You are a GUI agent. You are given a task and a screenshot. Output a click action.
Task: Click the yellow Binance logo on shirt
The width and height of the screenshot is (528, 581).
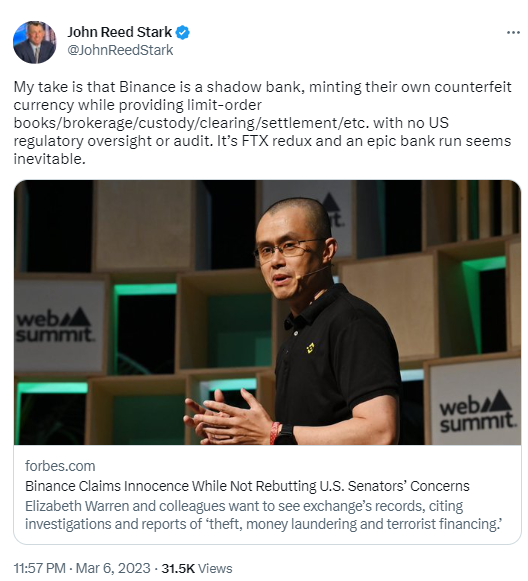point(311,348)
